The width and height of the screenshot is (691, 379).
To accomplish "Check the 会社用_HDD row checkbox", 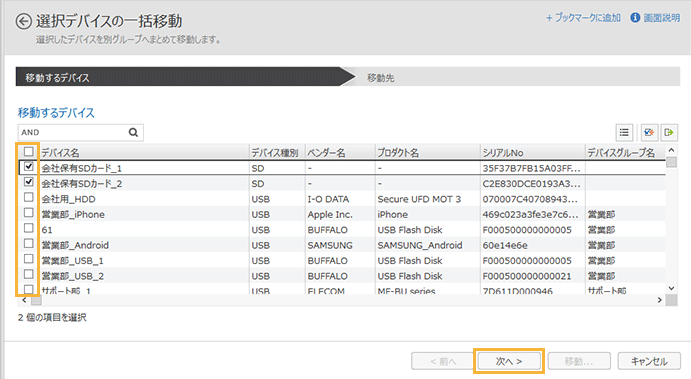I will click(x=29, y=197).
